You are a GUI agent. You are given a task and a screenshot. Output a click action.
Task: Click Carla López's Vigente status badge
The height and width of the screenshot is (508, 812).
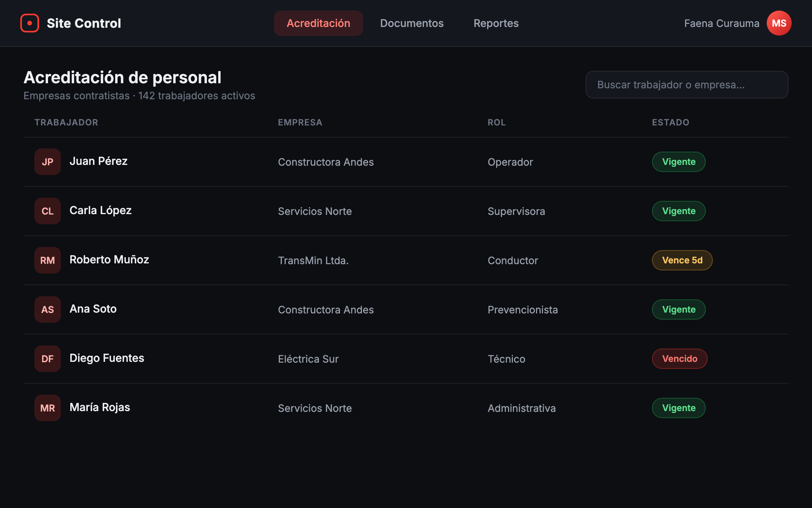pyautogui.click(x=679, y=211)
